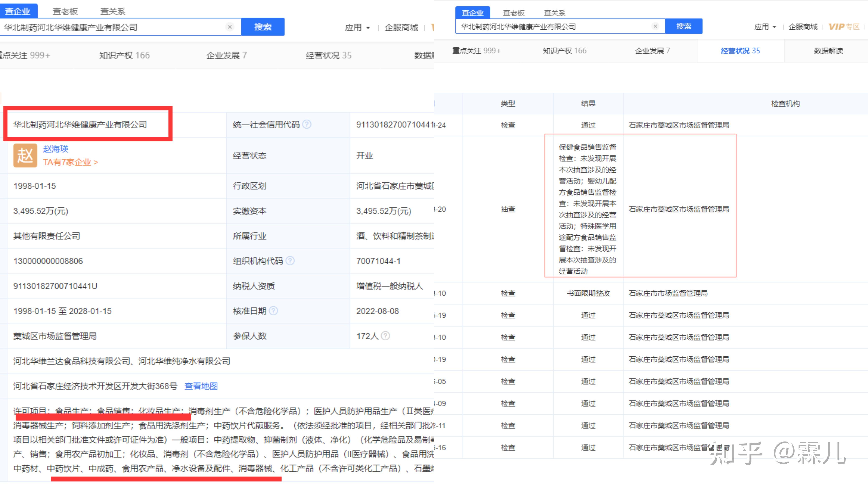Screen dimensions: 868x488
Task: Click the 检查机构 column header
Action: coord(785,103)
